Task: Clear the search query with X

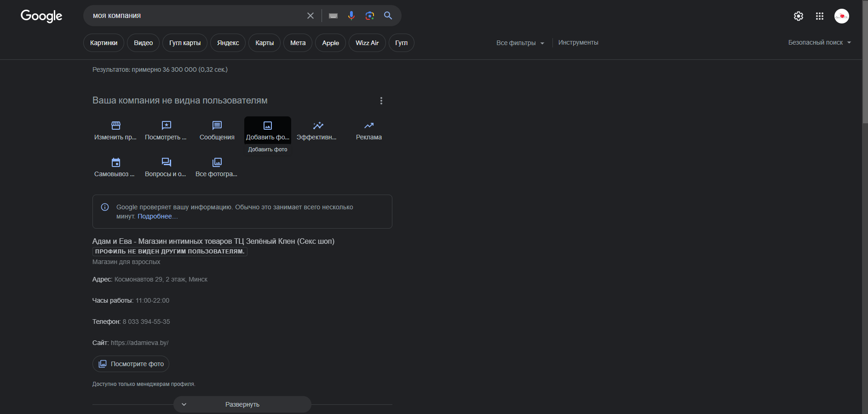Action: point(310,16)
